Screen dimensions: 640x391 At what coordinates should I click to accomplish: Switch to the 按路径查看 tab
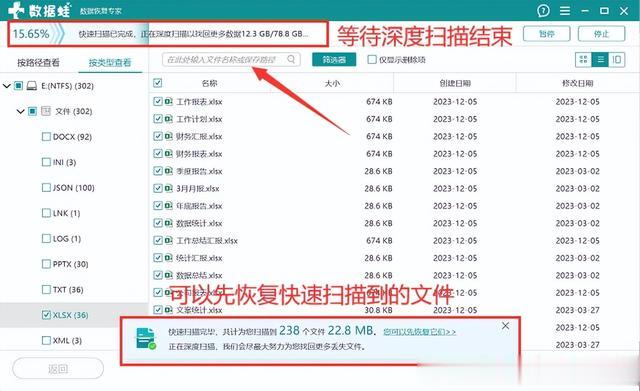38,62
